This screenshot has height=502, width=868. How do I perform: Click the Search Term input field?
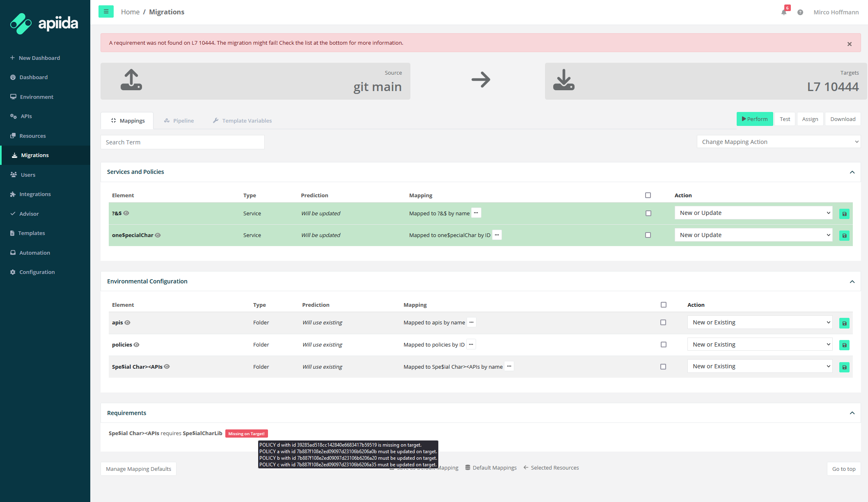(x=182, y=142)
